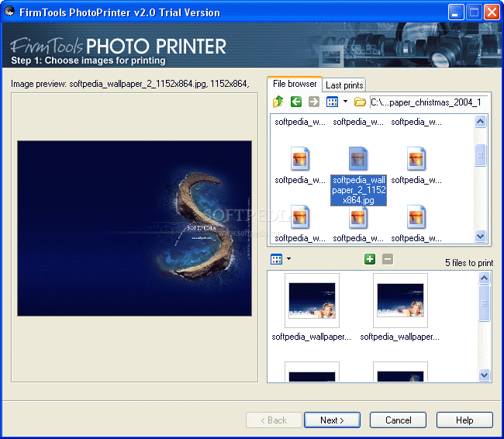Image resolution: width=504 pixels, height=439 pixels.
Task: Open print list view mode dropdown arrow
Action: [x=289, y=258]
